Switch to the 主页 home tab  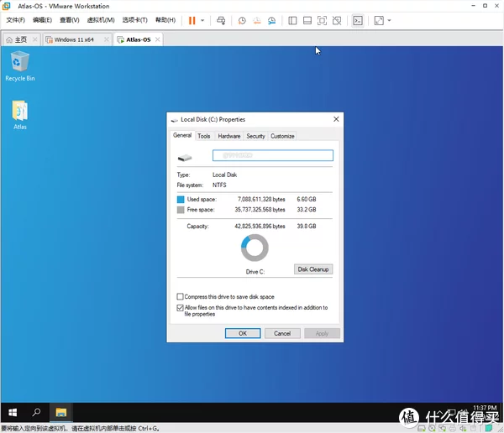[21, 39]
